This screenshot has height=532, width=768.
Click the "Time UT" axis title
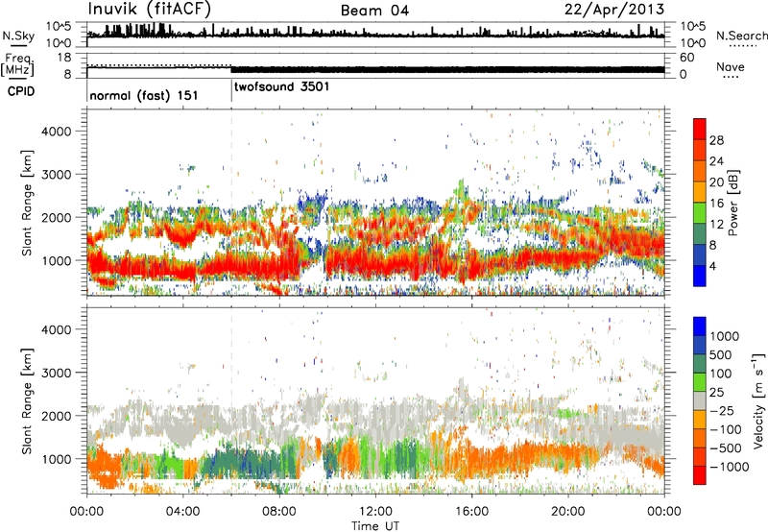click(375, 525)
